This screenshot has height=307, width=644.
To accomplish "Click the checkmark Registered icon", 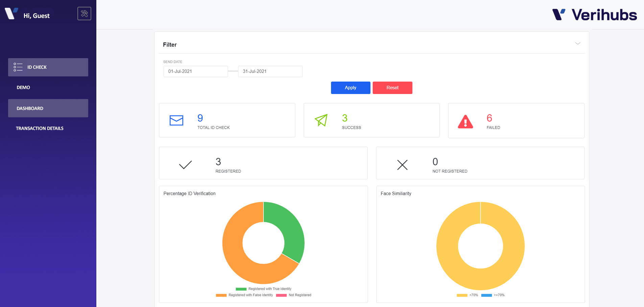I will (185, 165).
